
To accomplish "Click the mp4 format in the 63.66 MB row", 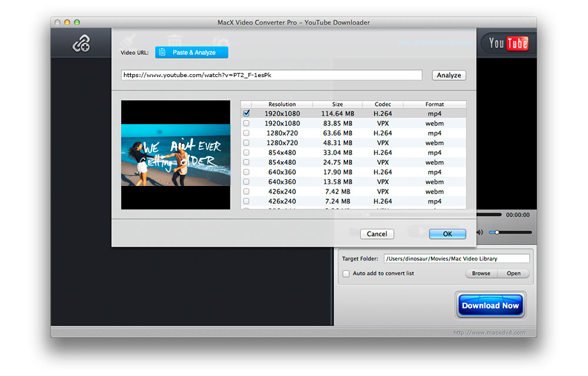I will pos(435,133).
